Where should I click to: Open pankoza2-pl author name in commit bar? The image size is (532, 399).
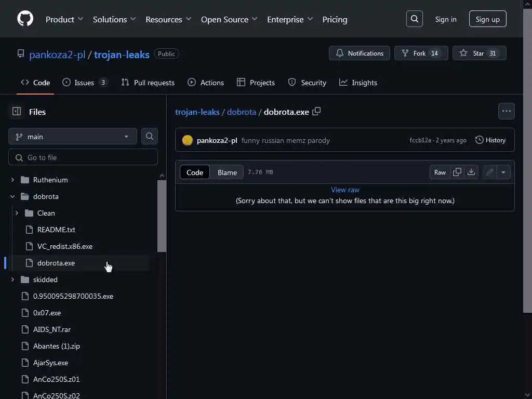coord(217,140)
